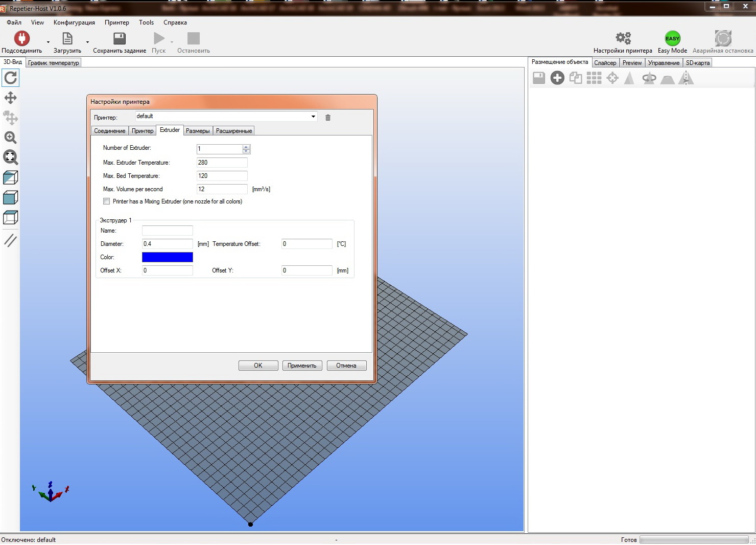This screenshot has width=756, height=545.
Task: Select the Extruder tab
Action: coord(170,130)
